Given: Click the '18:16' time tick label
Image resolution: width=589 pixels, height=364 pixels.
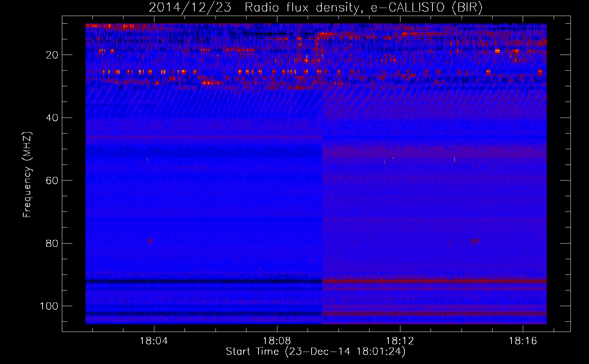Looking at the screenshot, I should (x=523, y=341).
